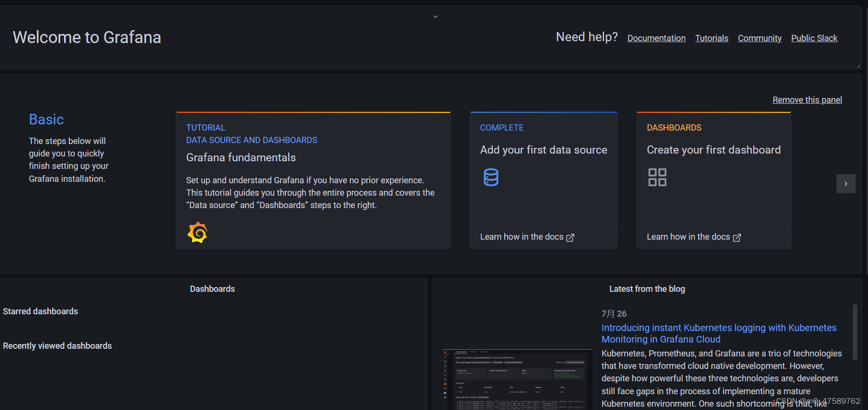Viewport: 868px width, 410px height.
Task: Click Remove this panel
Action: tap(807, 100)
